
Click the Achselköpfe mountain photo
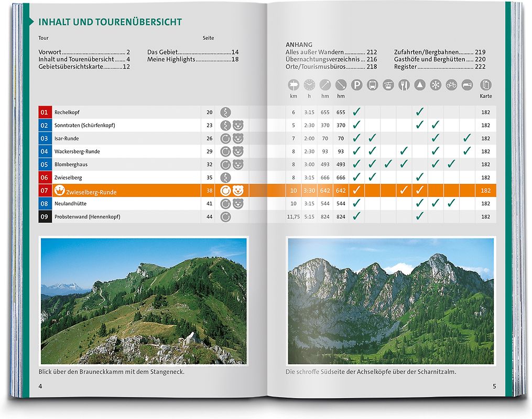(x=390, y=301)
